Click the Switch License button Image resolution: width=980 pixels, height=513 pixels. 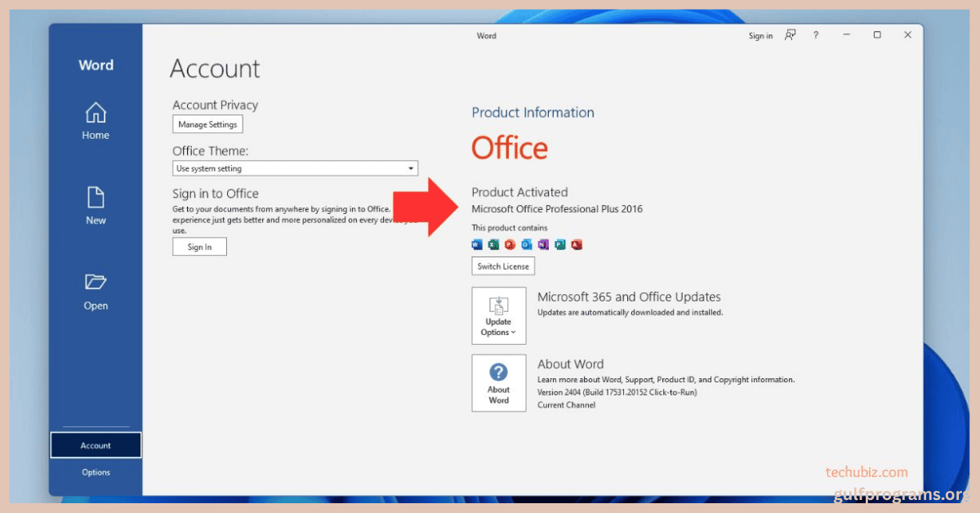tap(503, 266)
